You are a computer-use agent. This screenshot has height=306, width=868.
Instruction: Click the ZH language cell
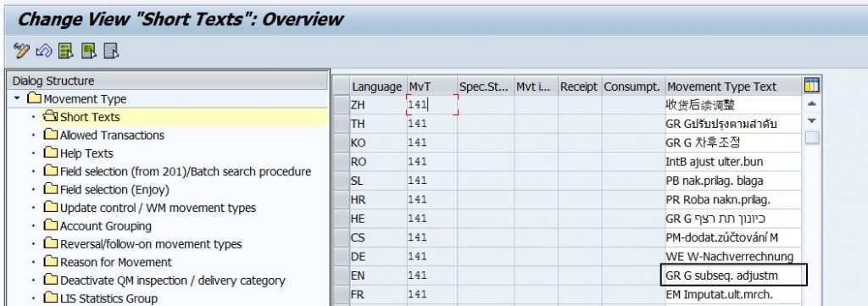378,104
